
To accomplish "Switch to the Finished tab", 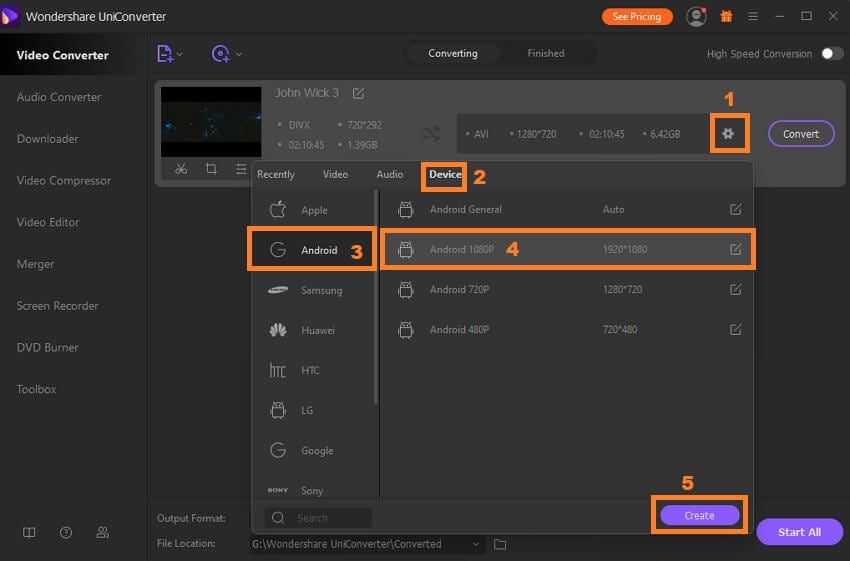I will [546, 53].
